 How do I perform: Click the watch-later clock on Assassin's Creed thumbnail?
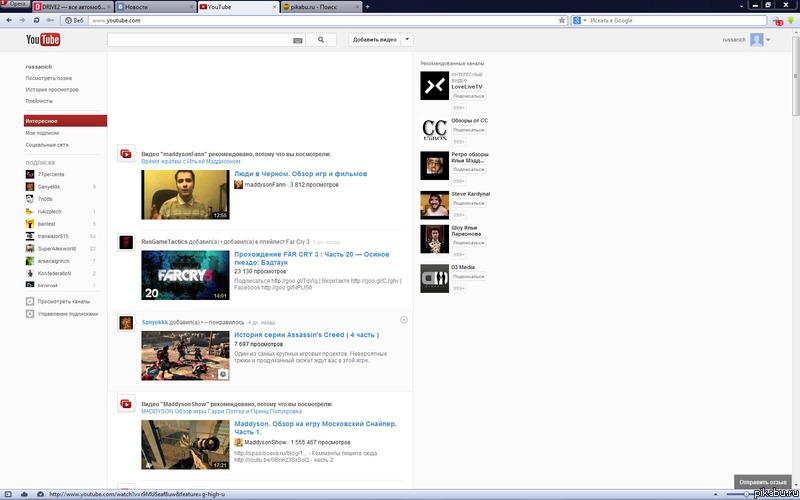pyautogui.click(x=223, y=374)
